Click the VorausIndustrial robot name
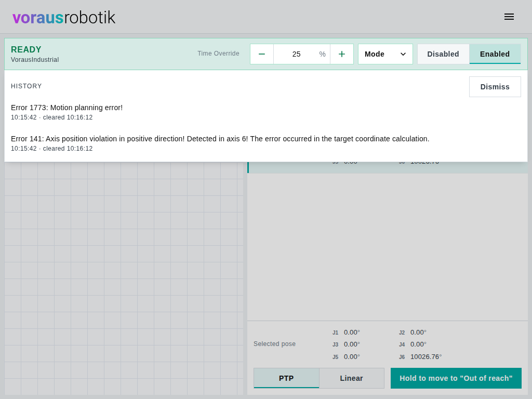The image size is (532, 399). click(35, 60)
